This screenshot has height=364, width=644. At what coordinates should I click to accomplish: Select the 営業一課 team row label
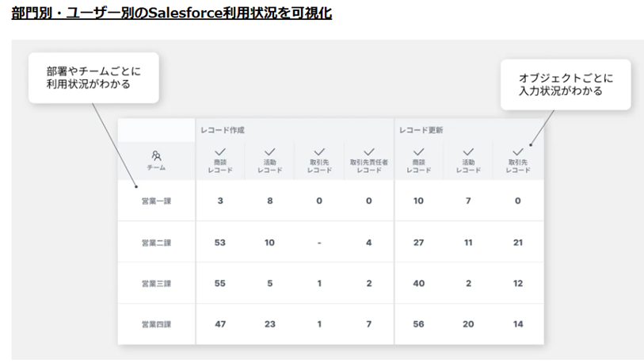pos(156,201)
